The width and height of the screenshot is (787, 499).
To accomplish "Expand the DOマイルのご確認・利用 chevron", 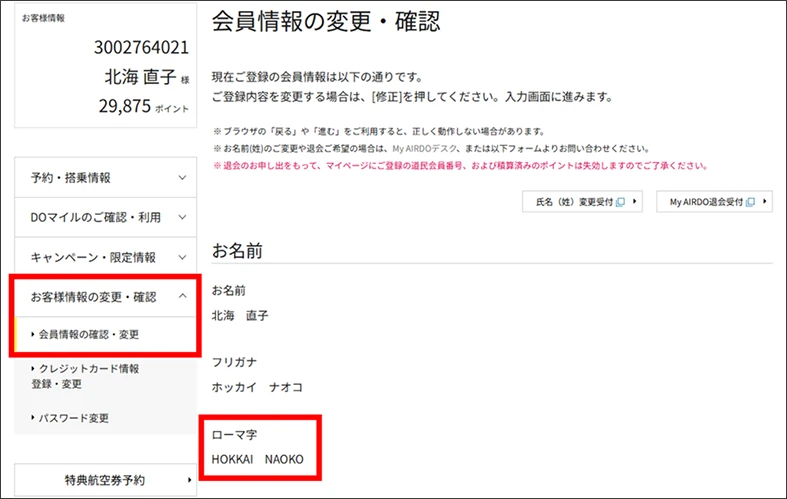I will tap(181, 217).
